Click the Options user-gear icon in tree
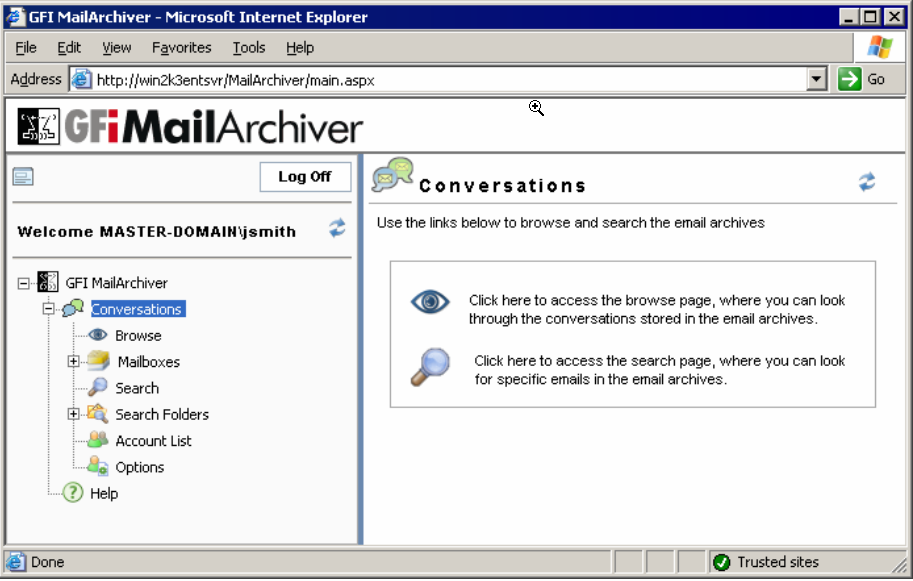 97,466
